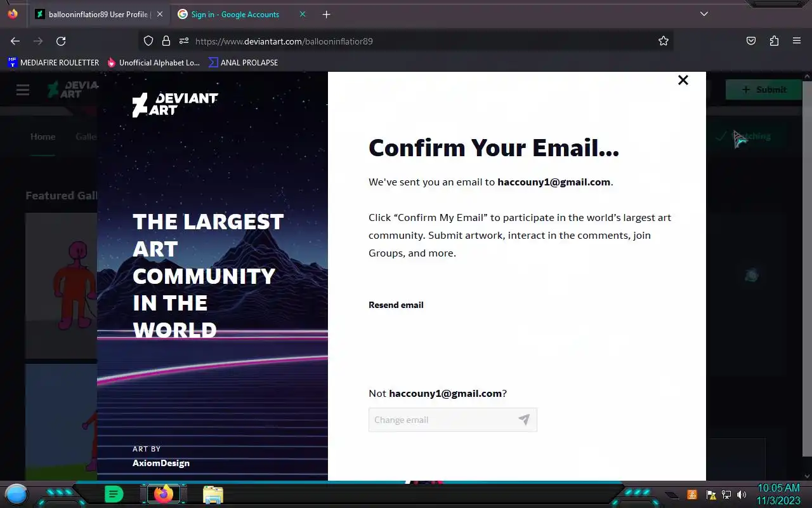This screenshot has width=812, height=508.
Task: Open File Explorer from the taskbar
Action: [213, 495]
